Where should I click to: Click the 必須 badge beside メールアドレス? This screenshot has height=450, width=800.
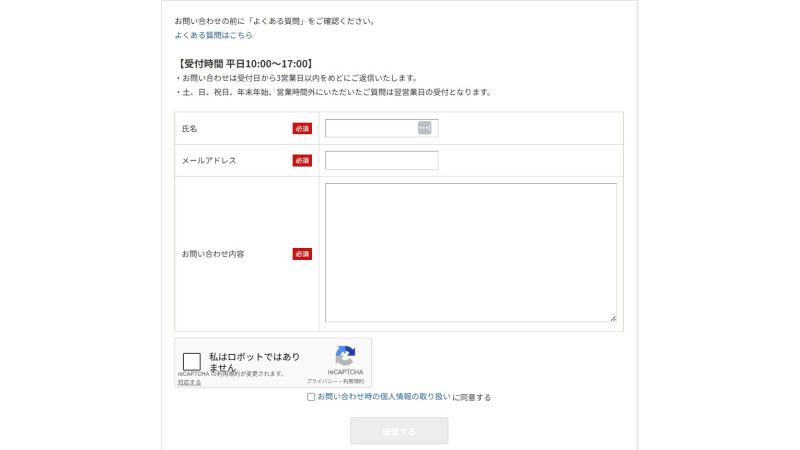[x=302, y=161]
